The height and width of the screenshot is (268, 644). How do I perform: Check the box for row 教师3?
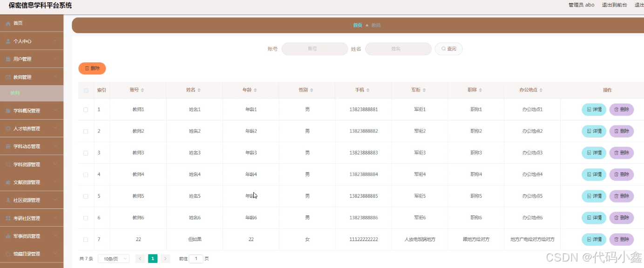point(86,153)
